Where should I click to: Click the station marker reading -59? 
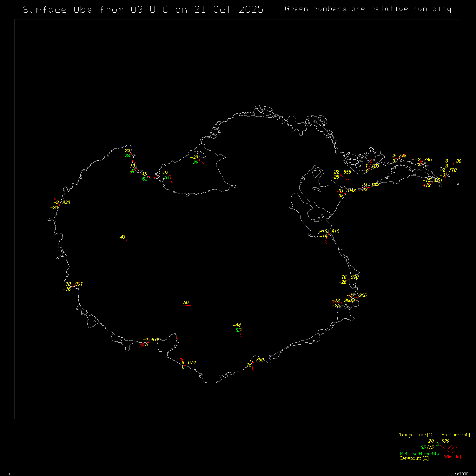click(190, 305)
